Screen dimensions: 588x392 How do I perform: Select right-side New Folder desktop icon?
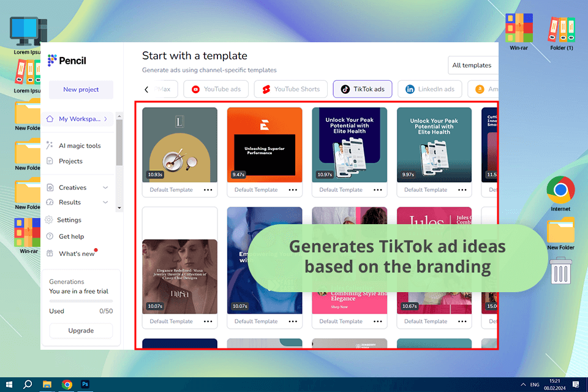tap(560, 233)
